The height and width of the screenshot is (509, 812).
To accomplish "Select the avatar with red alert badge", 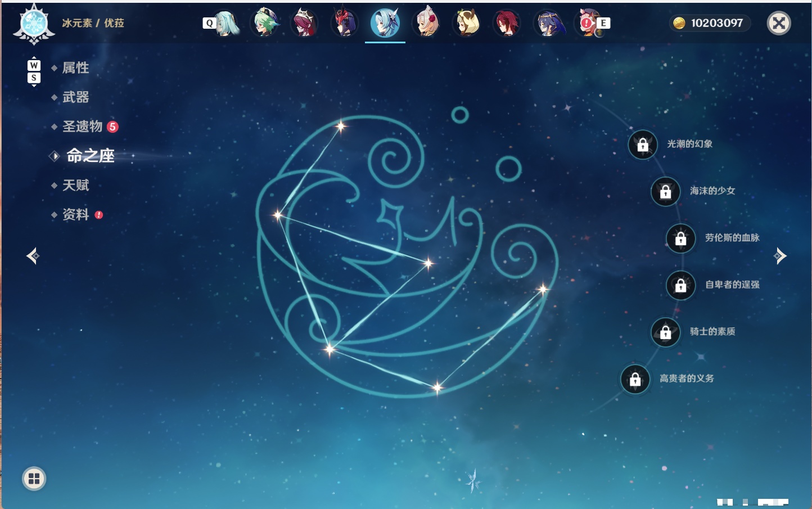I will [588, 23].
